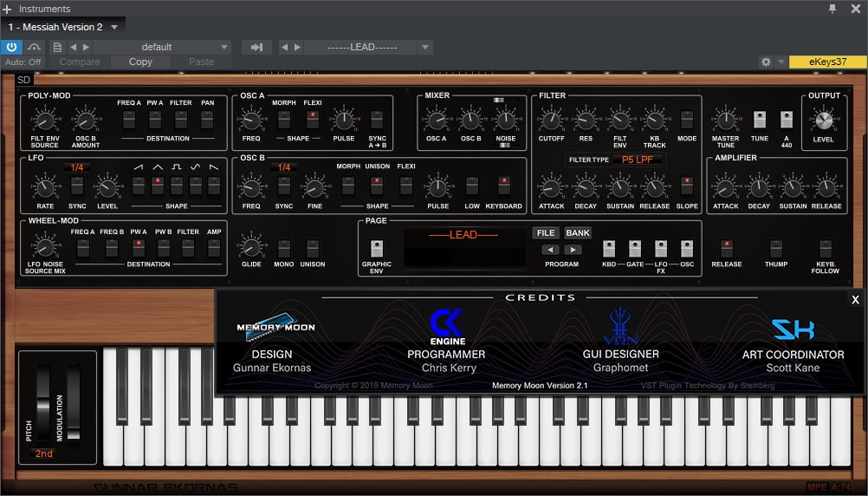The height and width of the screenshot is (496, 868).
Task: Toggle OSC A SYNC A→B switch
Action: tap(377, 119)
